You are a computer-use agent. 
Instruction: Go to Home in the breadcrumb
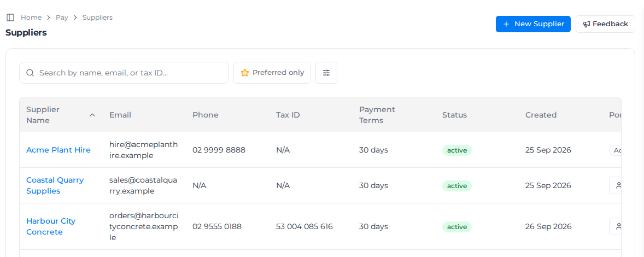pos(31,17)
